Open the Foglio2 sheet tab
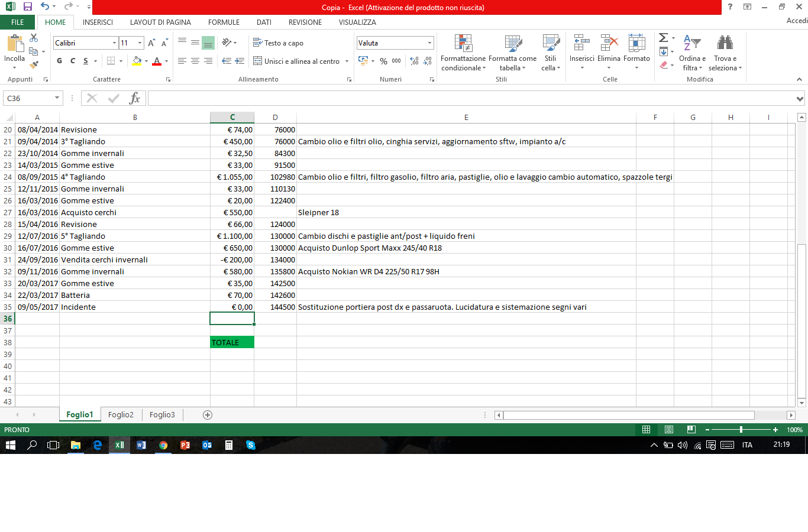The width and height of the screenshot is (808, 532). point(121,415)
